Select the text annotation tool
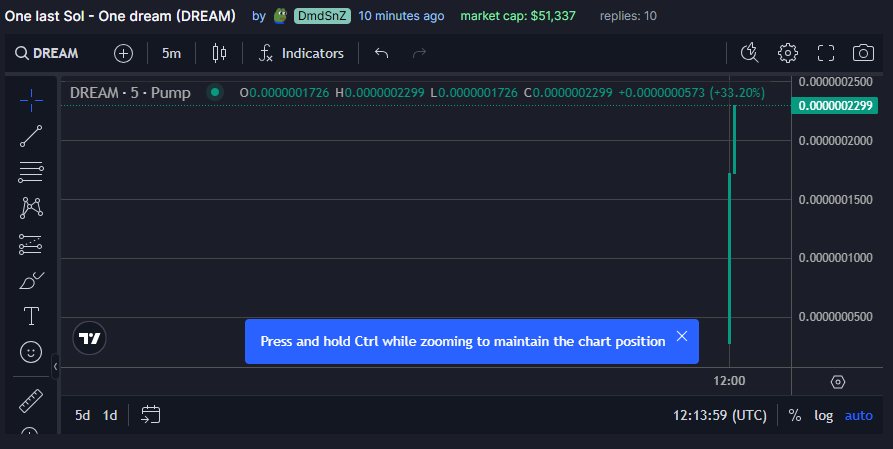Viewport: 893px width, 449px height. (31, 316)
